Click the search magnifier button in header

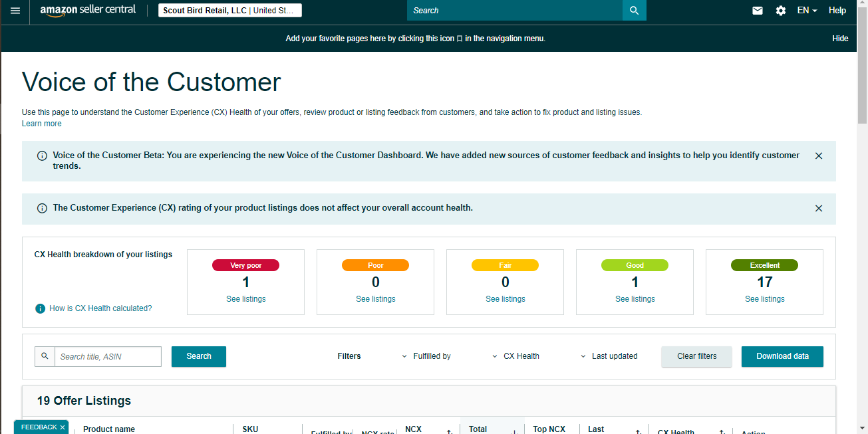click(634, 11)
